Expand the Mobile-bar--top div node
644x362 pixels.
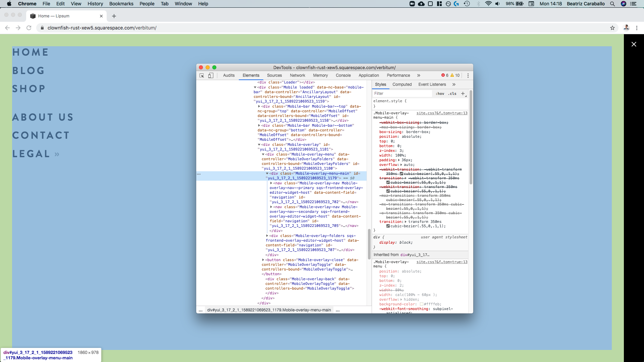(x=259, y=106)
